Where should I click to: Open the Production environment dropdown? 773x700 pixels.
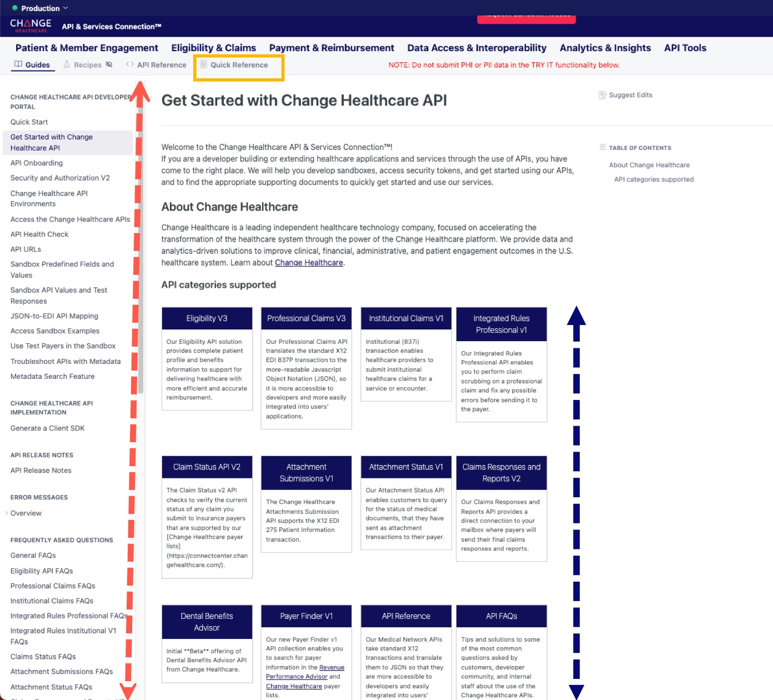[40, 8]
